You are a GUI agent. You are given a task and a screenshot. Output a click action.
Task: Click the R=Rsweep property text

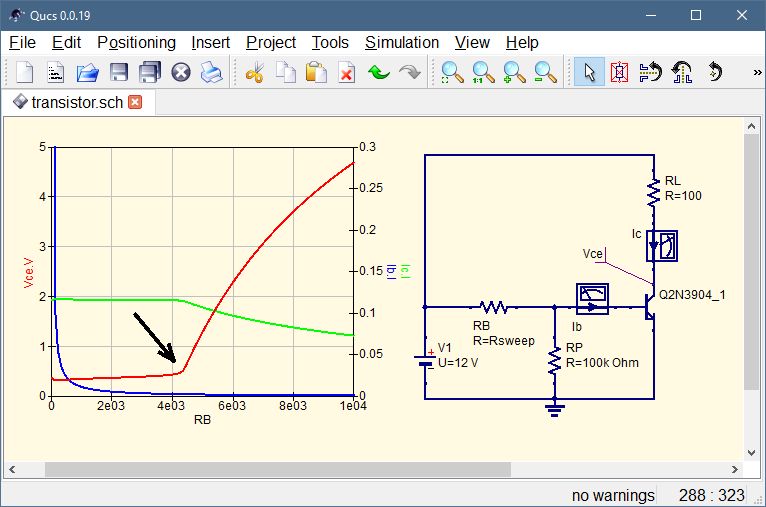pos(504,340)
